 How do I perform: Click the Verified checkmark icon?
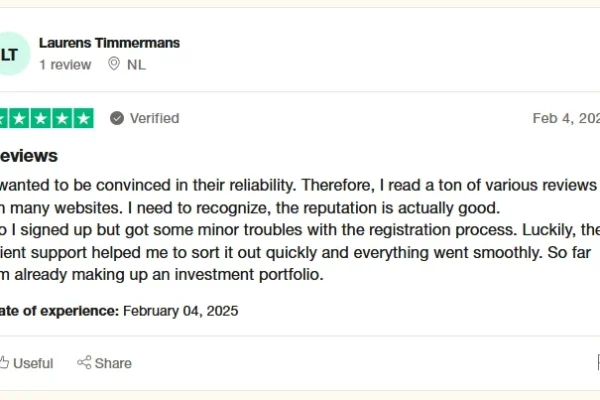117,118
